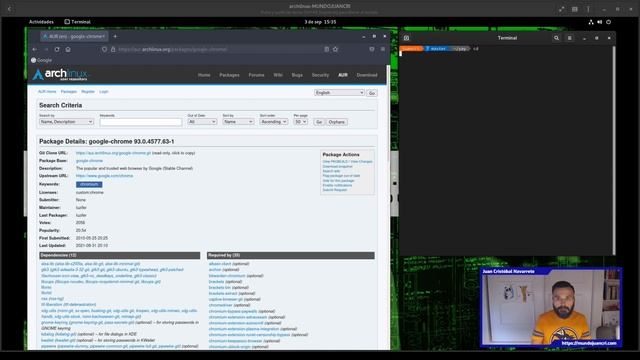Click the AUR Home link
Screen dimensions: 640x360
pos(47,92)
